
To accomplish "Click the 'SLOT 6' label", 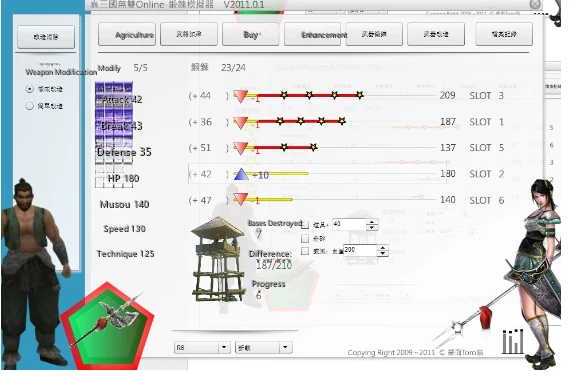I will click(487, 200).
